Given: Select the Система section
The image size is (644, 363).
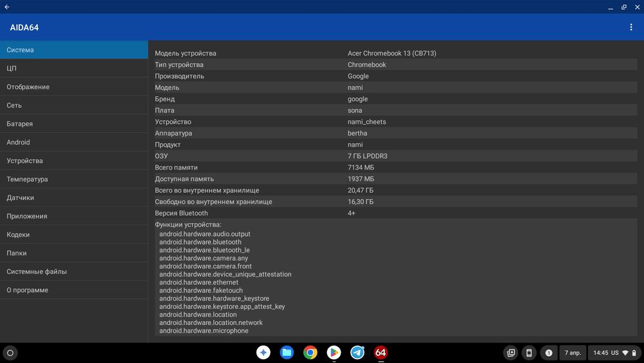Looking at the screenshot, I should (x=74, y=50).
